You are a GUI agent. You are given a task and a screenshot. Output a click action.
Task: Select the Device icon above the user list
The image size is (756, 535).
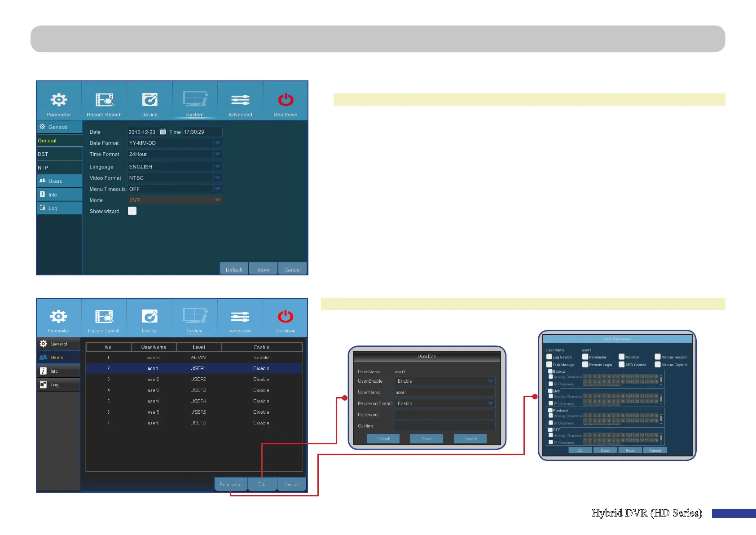[x=149, y=316]
